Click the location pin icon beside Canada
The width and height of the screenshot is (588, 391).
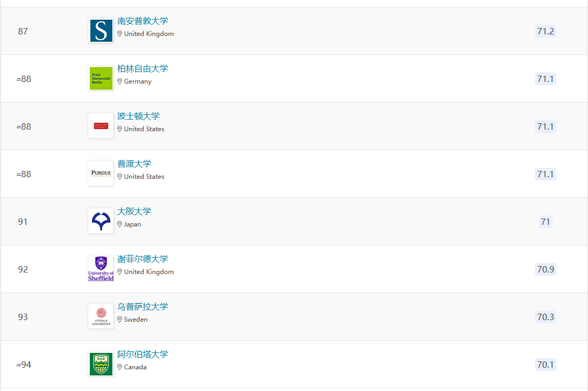120,367
